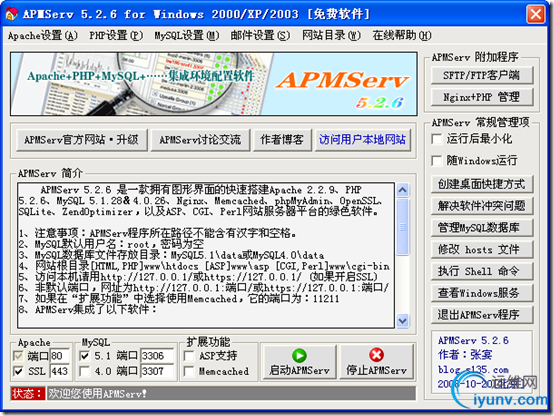
Task: Click 管理MySQL数据库 button
Action: [482, 228]
